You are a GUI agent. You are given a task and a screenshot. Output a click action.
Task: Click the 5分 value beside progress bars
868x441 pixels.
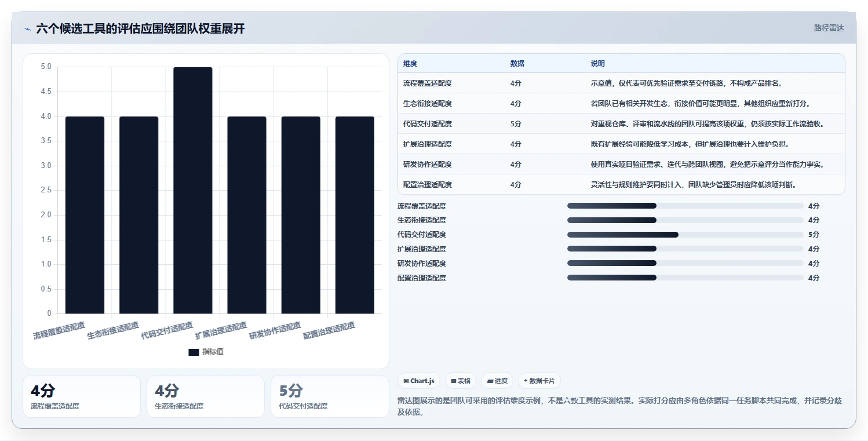(x=814, y=235)
